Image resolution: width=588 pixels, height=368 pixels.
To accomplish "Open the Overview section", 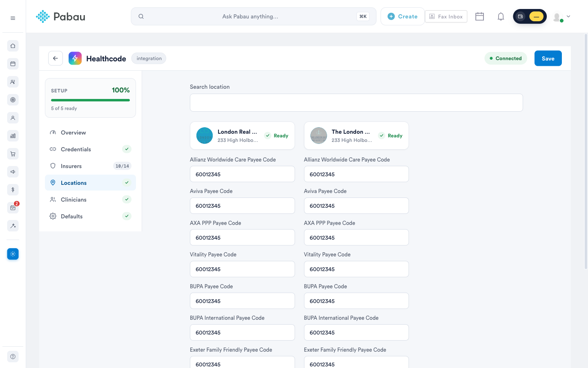I will (x=90, y=132).
